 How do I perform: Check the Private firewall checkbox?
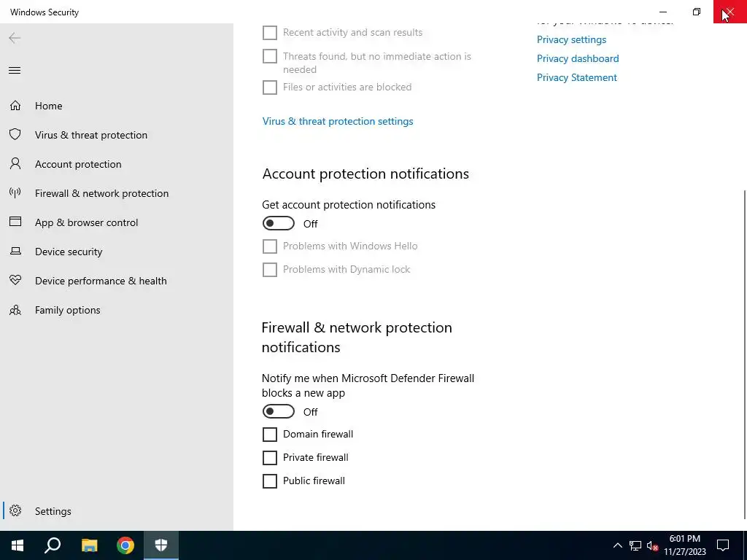pos(270,458)
